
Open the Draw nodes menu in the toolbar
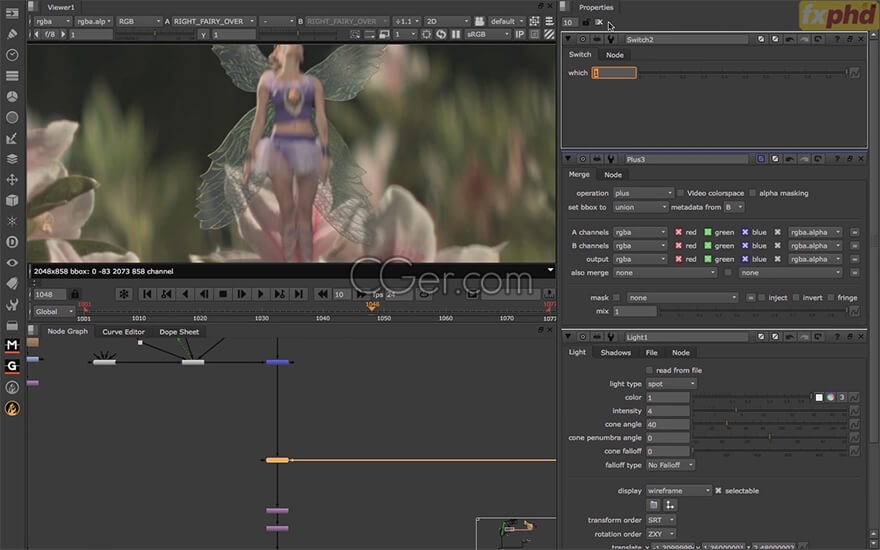coord(12,34)
